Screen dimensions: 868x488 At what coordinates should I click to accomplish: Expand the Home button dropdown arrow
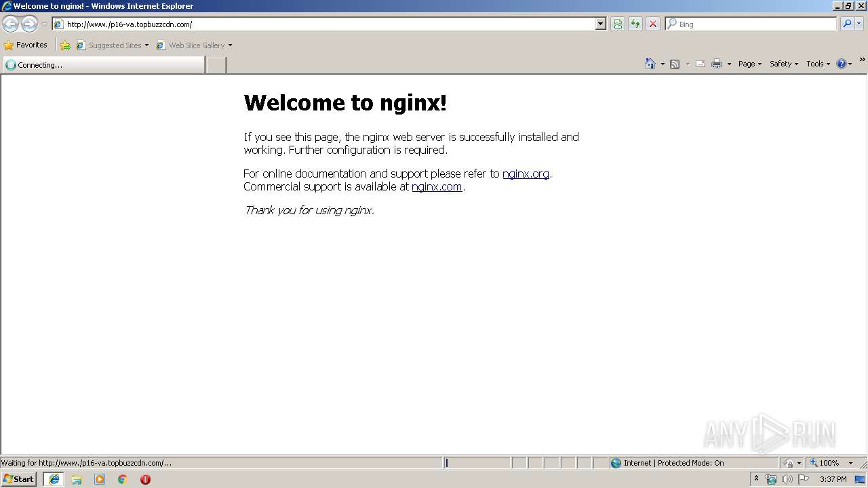[663, 64]
